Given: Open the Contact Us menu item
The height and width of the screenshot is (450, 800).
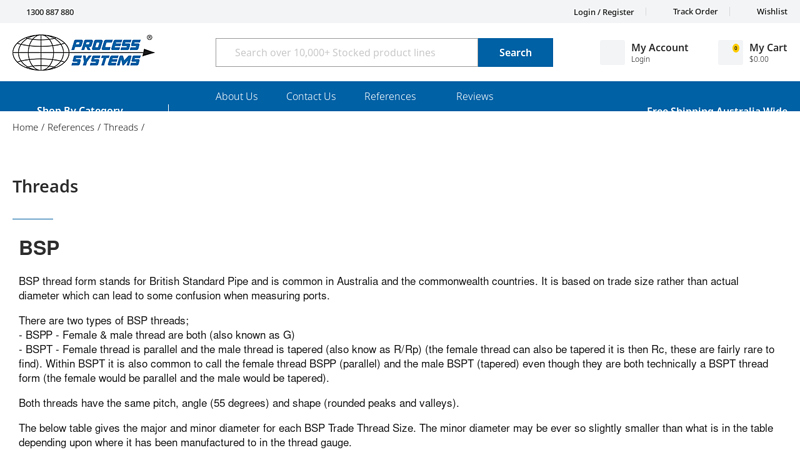Looking at the screenshot, I should click(x=311, y=96).
